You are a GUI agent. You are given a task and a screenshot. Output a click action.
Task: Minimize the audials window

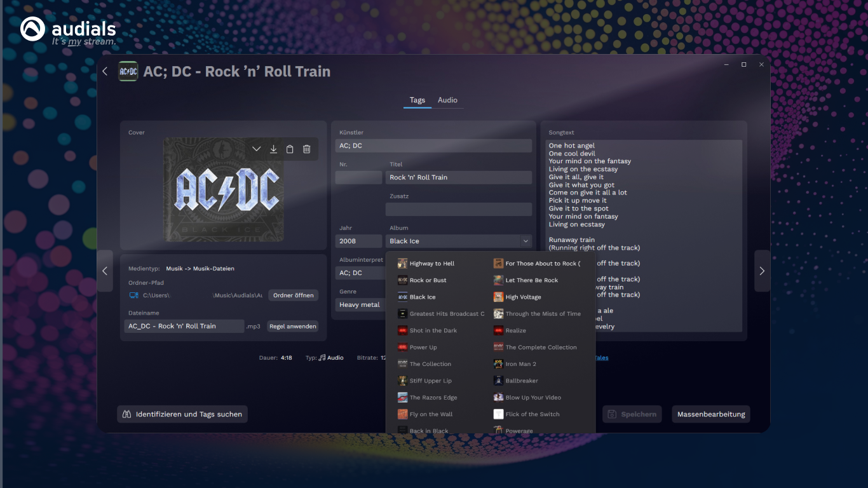(726, 64)
